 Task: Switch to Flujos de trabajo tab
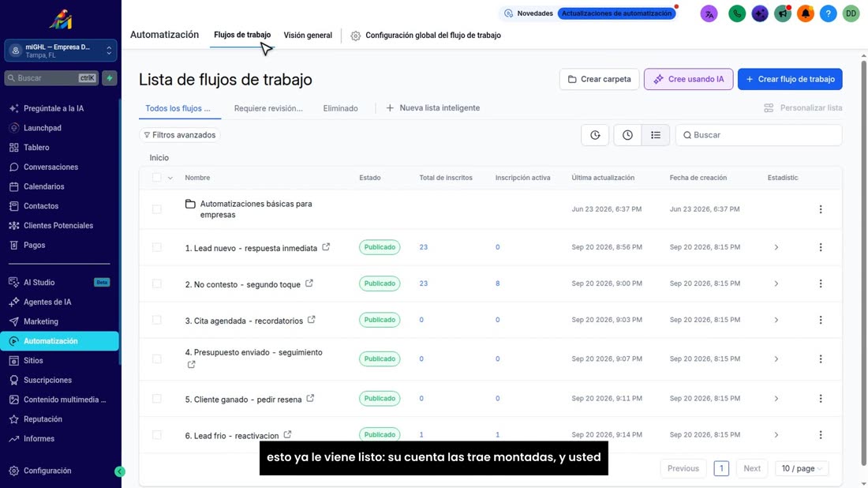click(x=242, y=35)
